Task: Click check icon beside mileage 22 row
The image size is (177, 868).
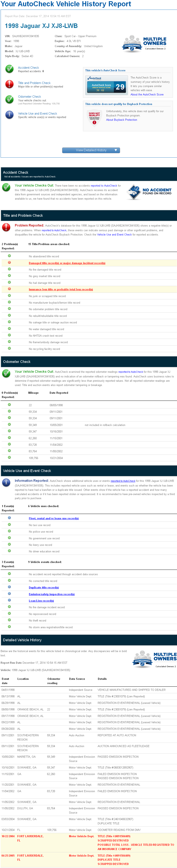Action: 9,404
